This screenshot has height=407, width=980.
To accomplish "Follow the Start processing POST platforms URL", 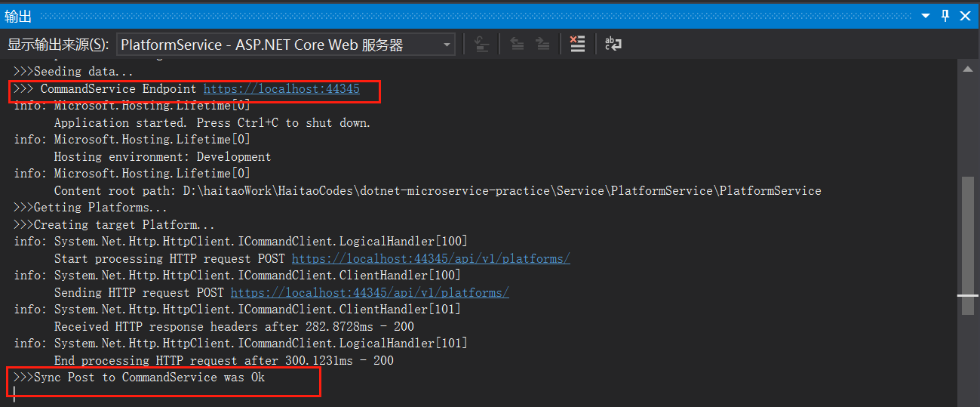I will click(431, 258).
